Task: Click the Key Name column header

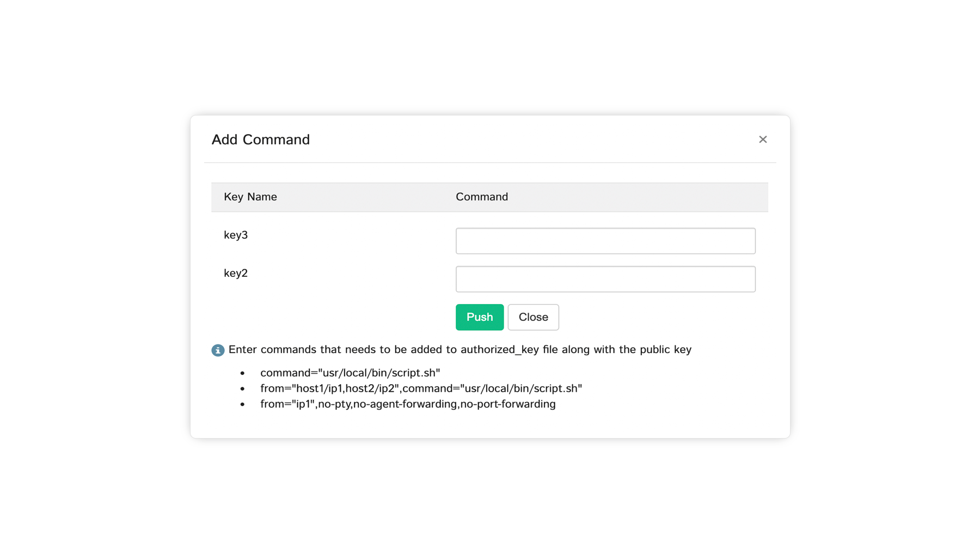Action: 250,197
